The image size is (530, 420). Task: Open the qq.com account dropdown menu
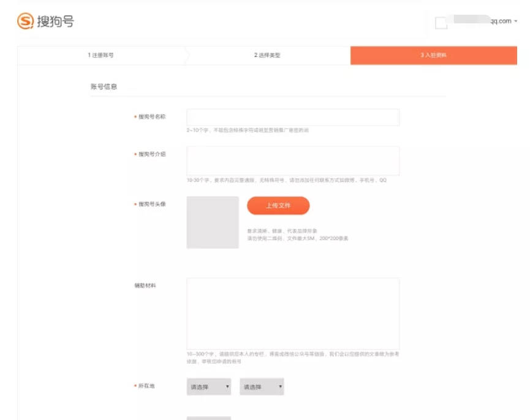pyautogui.click(x=504, y=21)
